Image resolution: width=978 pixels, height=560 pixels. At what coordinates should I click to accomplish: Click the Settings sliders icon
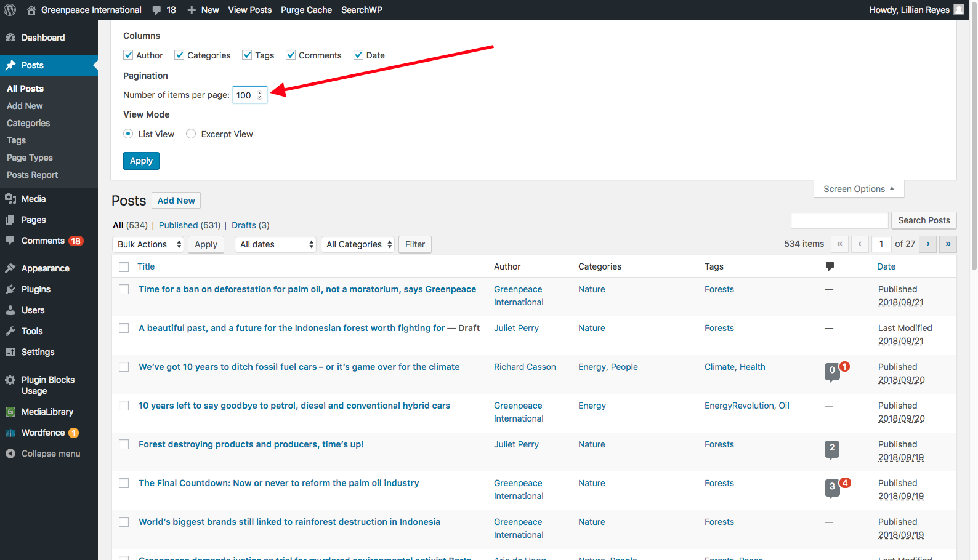[x=10, y=352]
